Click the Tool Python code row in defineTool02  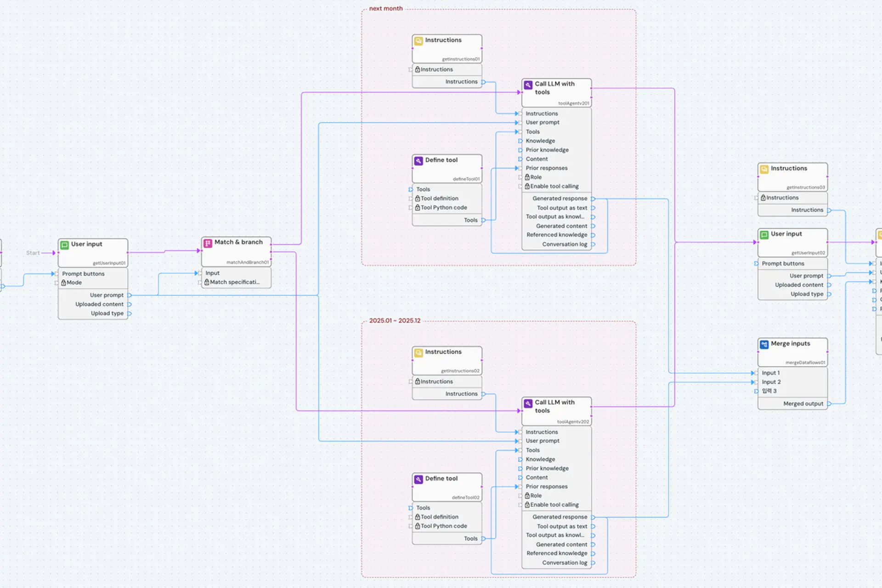coord(443,526)
